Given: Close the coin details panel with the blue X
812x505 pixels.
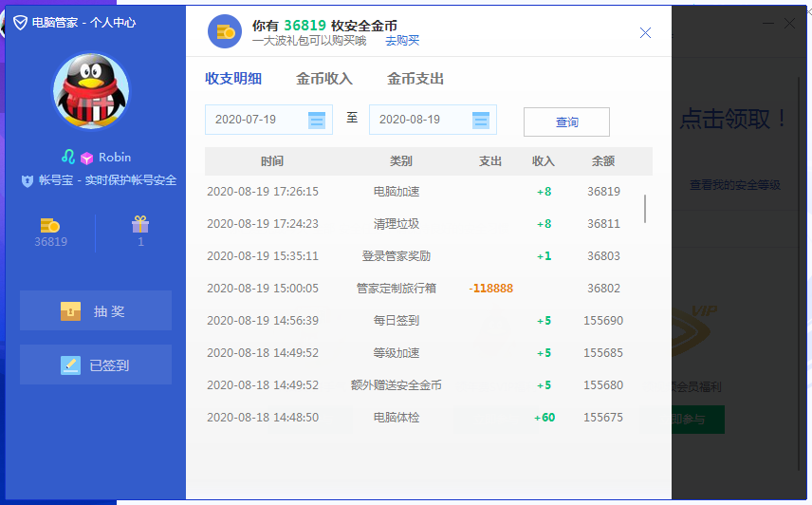Looking at the screenshot, I should click(645, 32).
